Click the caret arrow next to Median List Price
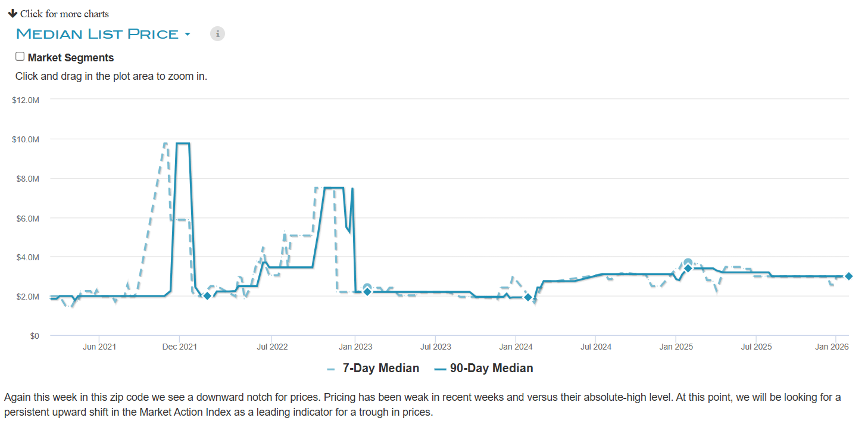Image resolution: width=868 pixels, height=427 pixels. [188, 35]
